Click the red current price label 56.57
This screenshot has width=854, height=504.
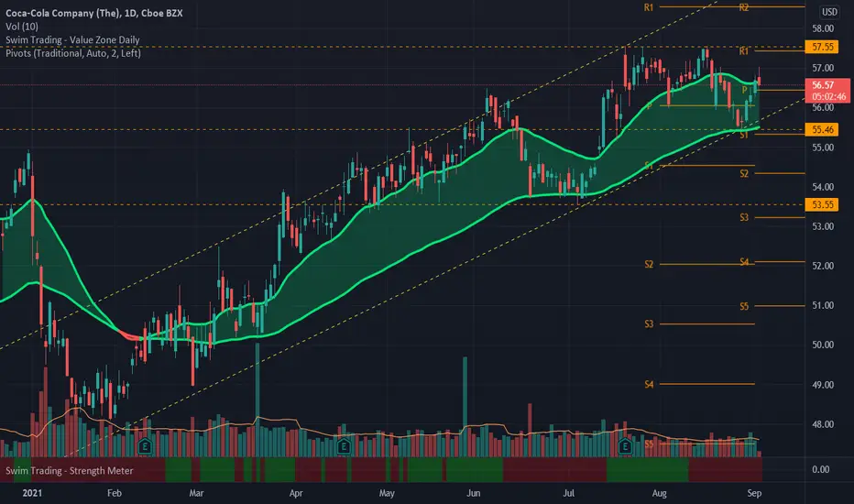point(823,85)
